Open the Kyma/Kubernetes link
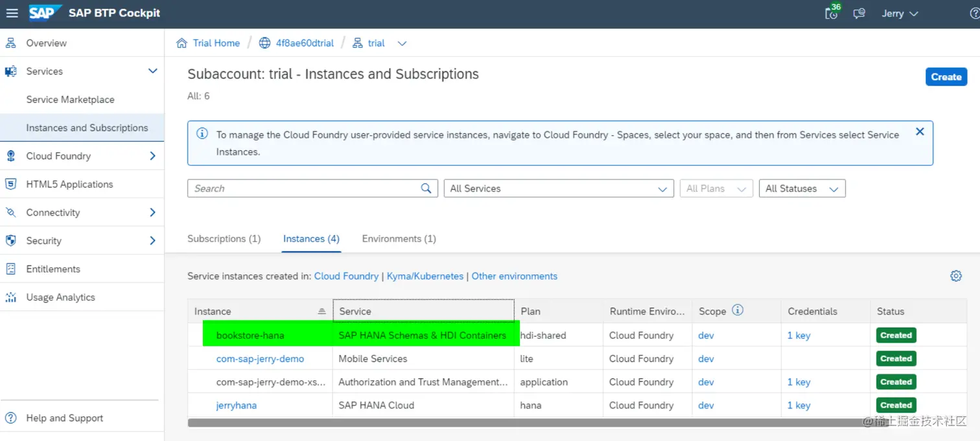This screenshot has height=441, width=980. pos(425,276)
